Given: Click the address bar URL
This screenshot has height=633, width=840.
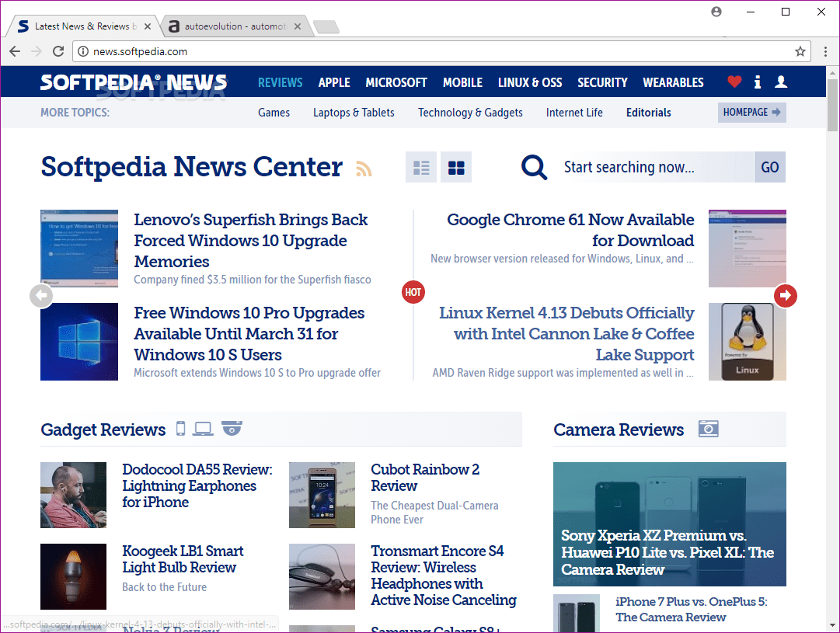Looking at the screenshot, I should 141,51.
